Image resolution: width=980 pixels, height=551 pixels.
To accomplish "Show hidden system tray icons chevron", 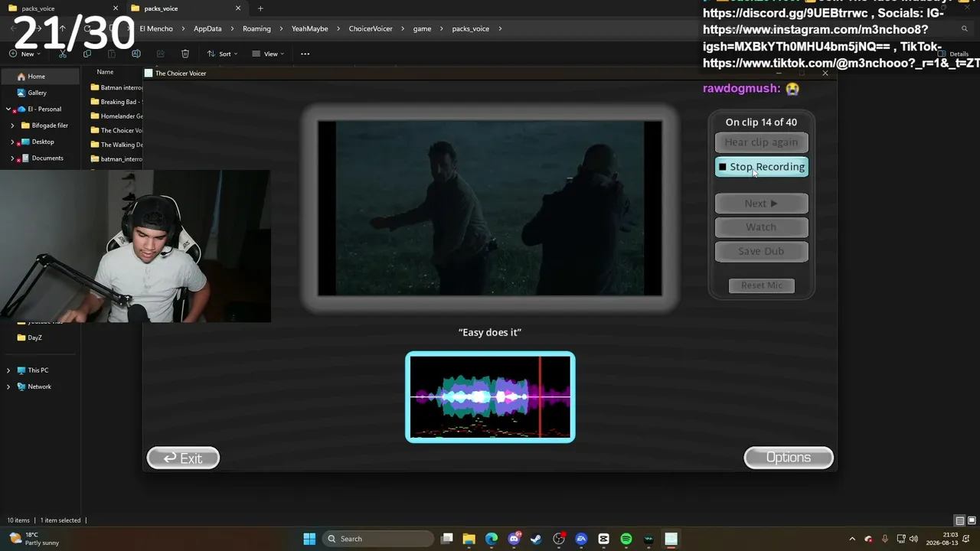I will 852,539.
